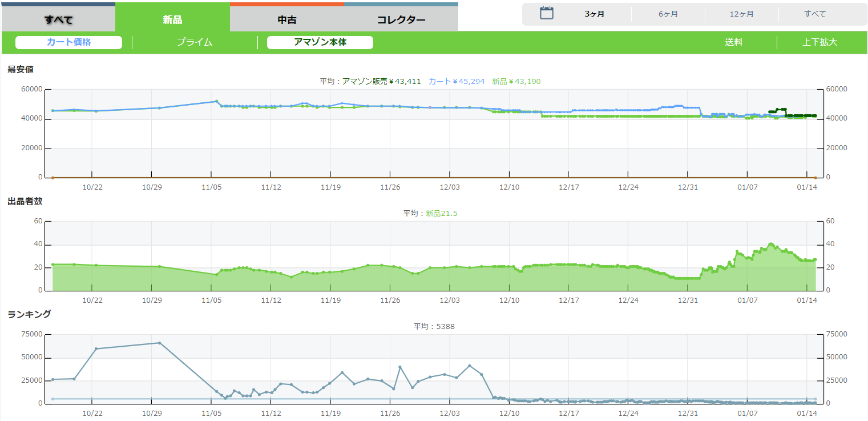Click the calendar icon beside period options
The image size is (868, 421).
pos(547,13)
